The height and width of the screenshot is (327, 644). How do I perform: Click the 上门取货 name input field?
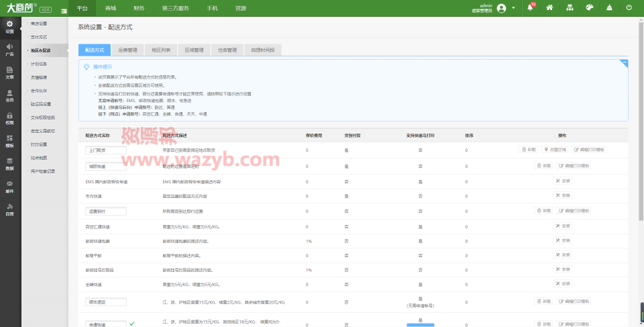[x=106, y=150]
